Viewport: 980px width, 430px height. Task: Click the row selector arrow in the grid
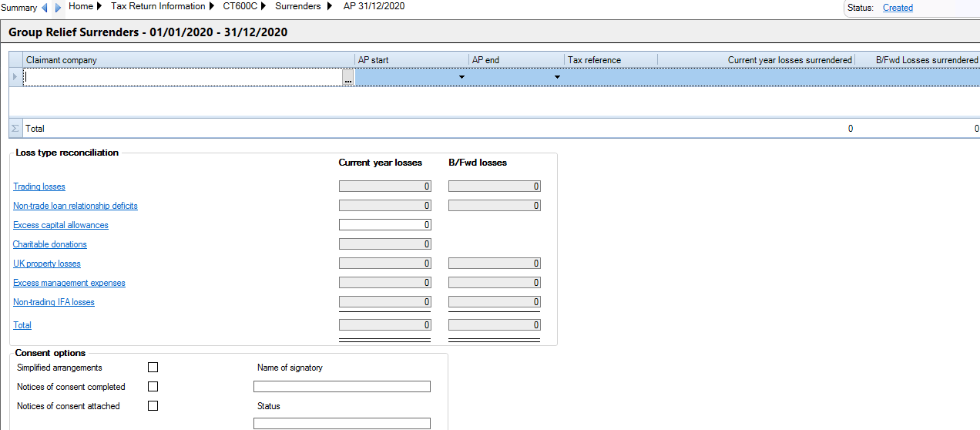click(x=15, y=77)
